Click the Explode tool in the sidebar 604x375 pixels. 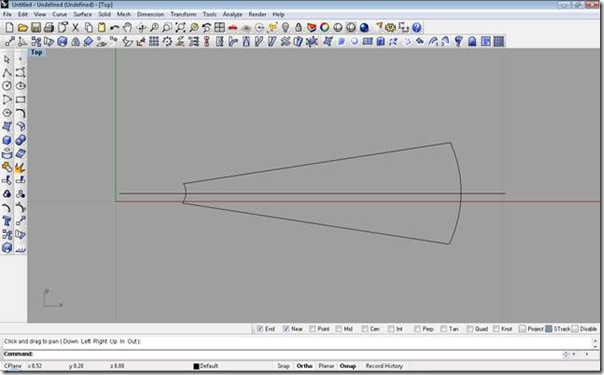pyautogui.click(x=20, y=167)
